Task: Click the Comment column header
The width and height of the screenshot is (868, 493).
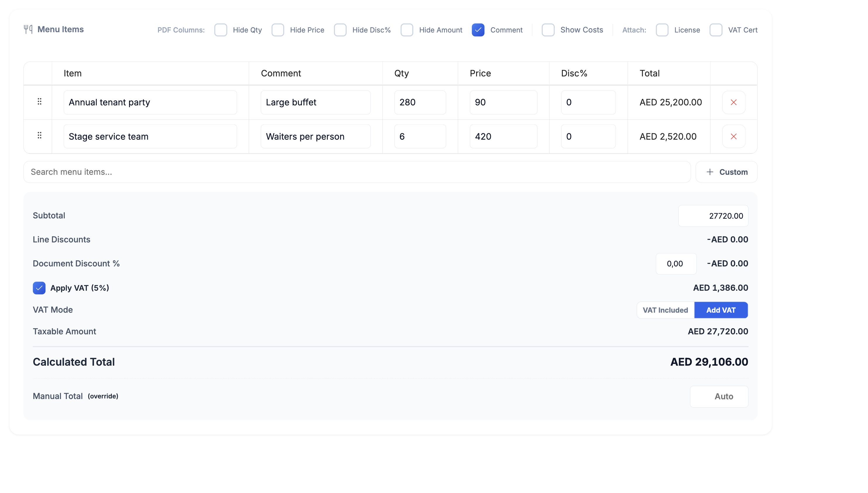Action: coord(281,73)
